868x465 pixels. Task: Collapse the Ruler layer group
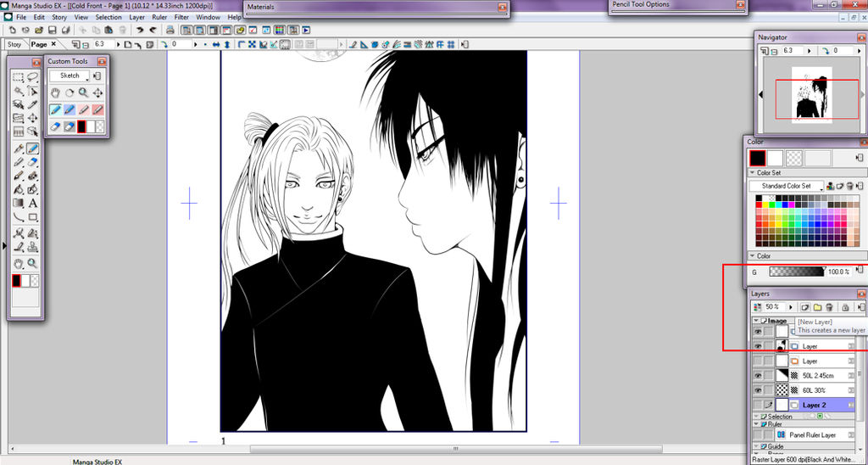tap(756, 424)
